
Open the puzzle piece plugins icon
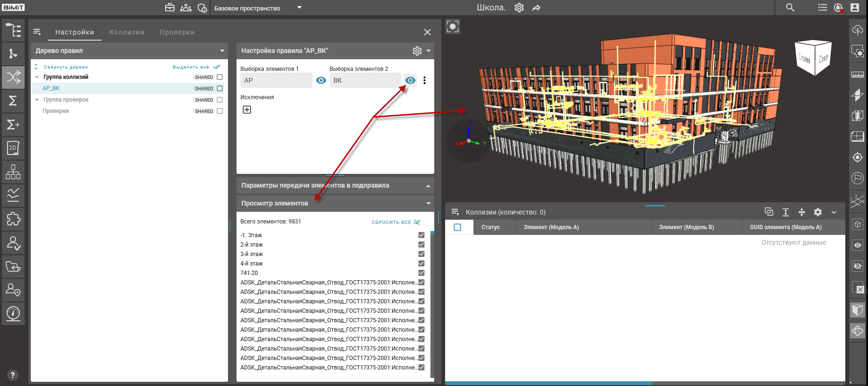pyautogui.click(x=13, y=219)
